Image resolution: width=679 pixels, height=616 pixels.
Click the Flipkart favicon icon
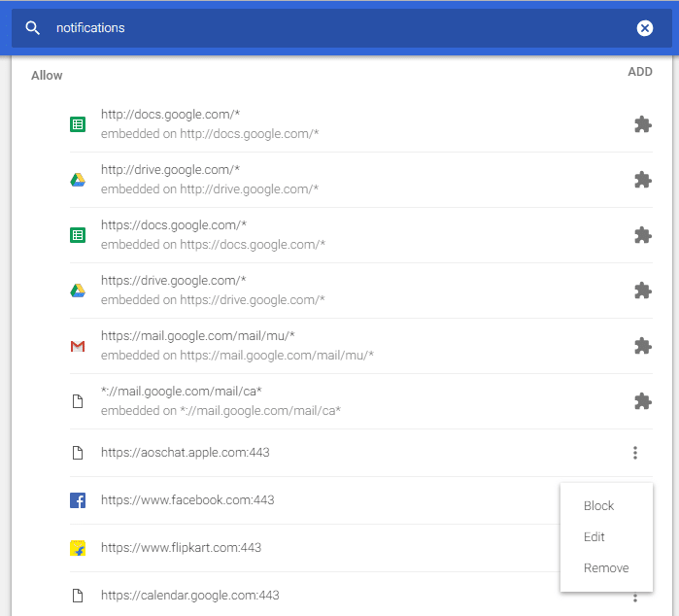click(78, 548)
